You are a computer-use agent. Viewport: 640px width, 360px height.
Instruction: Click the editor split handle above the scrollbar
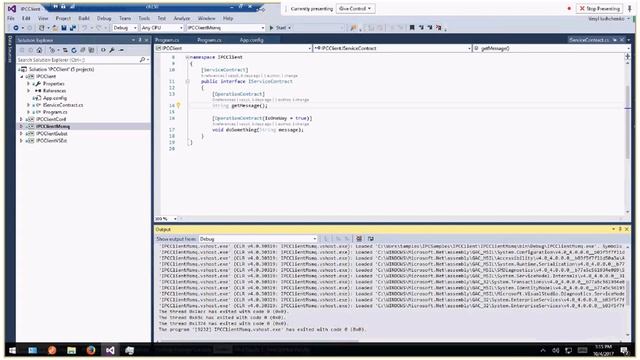pyautogui.click(x=627, y=56)
